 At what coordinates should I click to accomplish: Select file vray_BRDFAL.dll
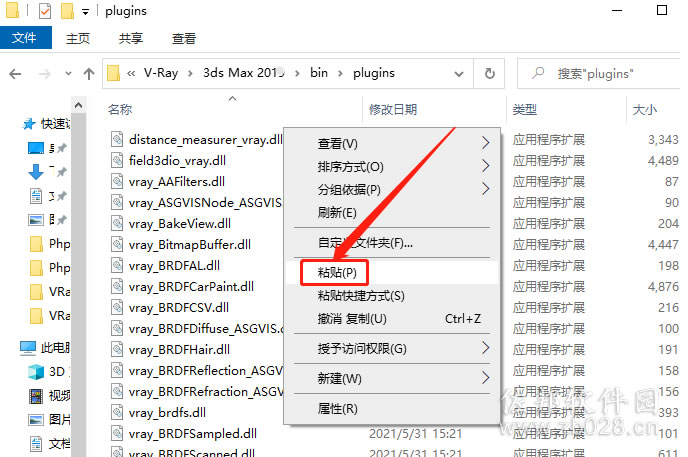[174, 266]
